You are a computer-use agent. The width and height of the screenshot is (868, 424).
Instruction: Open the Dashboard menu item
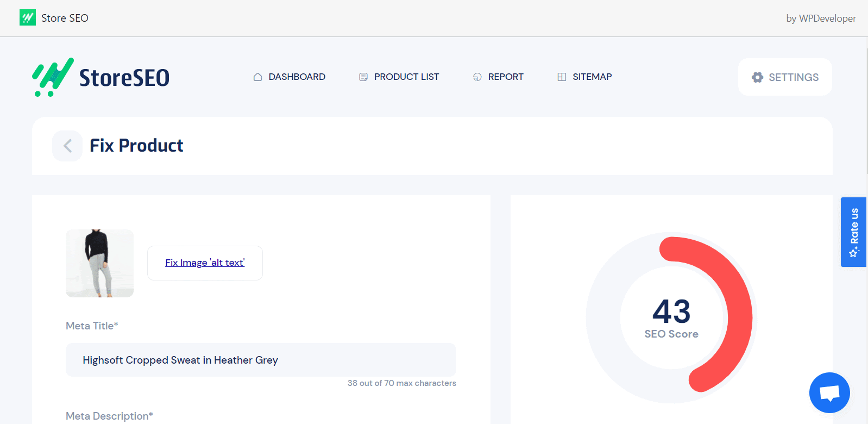pyautogui.click(x=290, y=77)
